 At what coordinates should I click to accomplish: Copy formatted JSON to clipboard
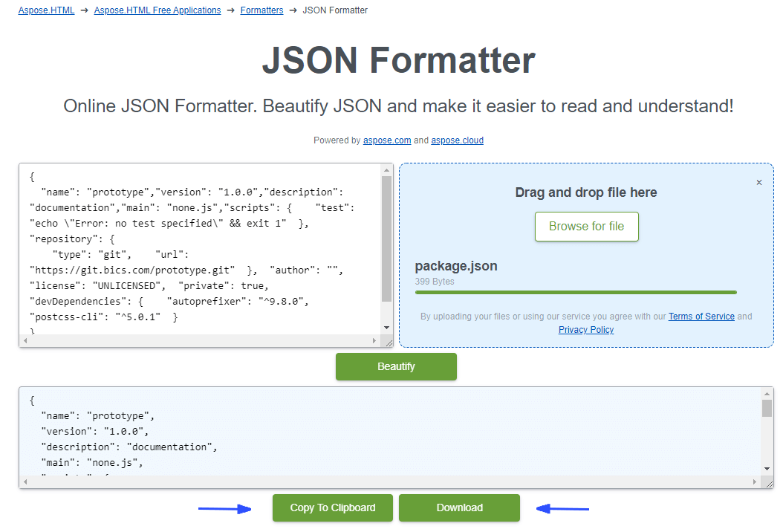pos(332,507)
